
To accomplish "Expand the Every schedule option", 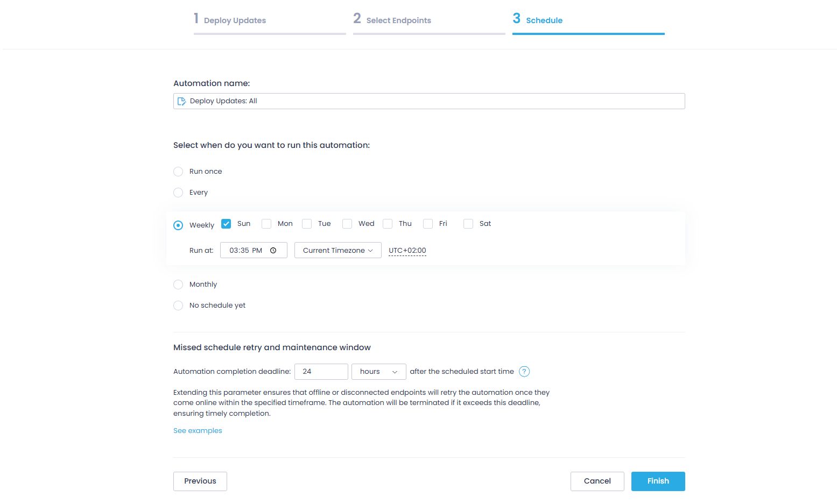I will (178, 192).
